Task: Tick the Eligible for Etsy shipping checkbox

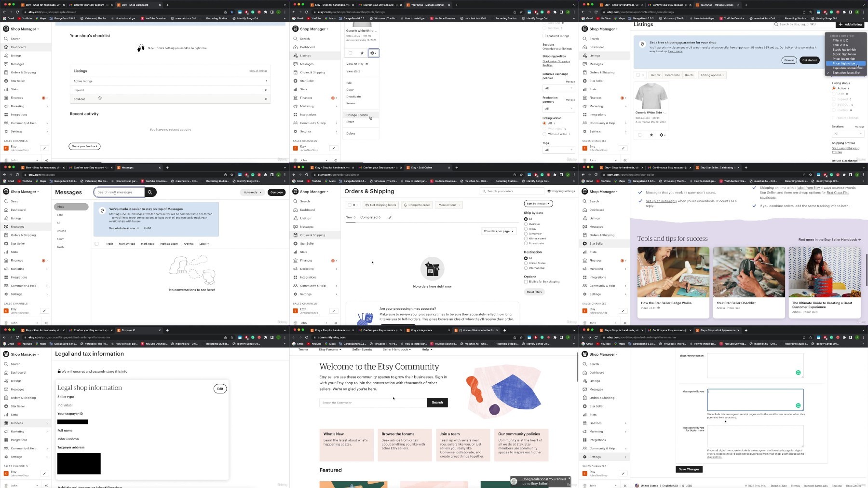Action: (526, 282)
